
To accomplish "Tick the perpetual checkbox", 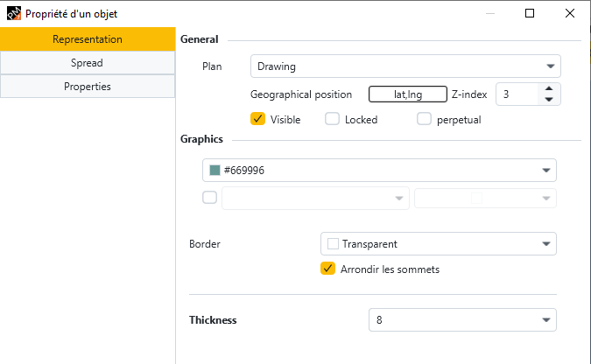I will (x=424, y=119).
